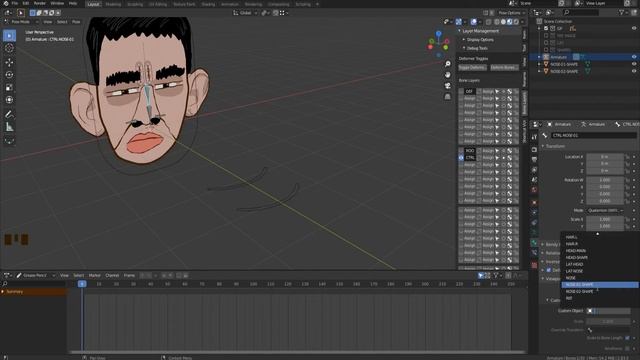
Task: Toggle visibility eye for GP collection
Action: click(x=634, y=29)
